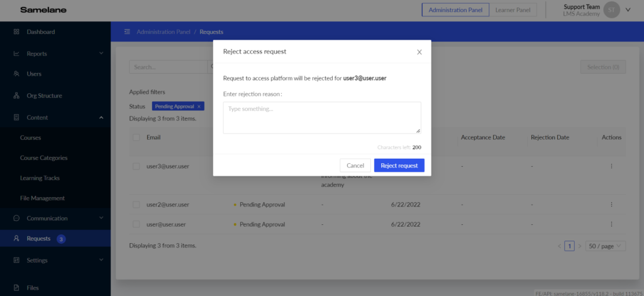The width and height of the screenshot is (644, 296).
Task: Expand the Reports sidebar section
Action: point(101,54)
